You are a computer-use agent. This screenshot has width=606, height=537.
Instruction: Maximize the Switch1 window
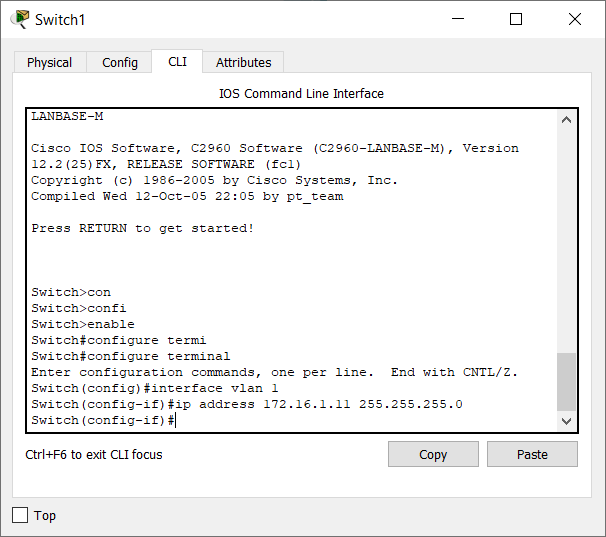(x=516, y=19)
